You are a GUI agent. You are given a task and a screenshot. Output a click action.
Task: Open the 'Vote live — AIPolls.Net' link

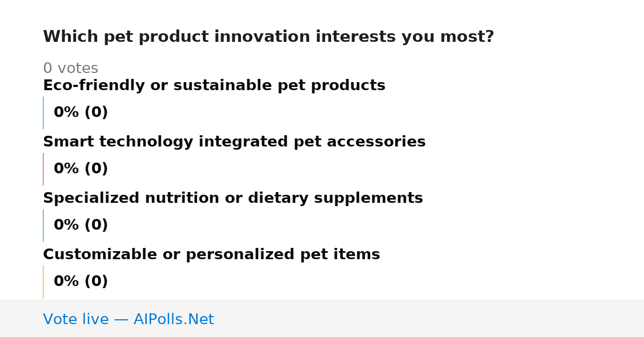point(128,320)
